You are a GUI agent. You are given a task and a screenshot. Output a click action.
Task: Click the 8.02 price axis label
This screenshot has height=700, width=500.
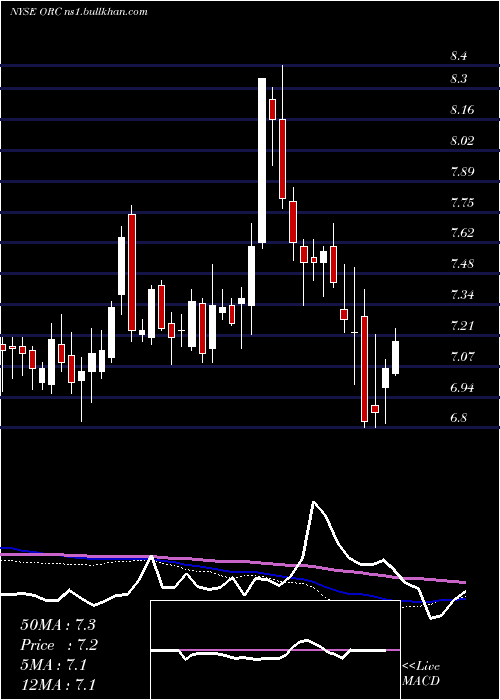[461, 141]
